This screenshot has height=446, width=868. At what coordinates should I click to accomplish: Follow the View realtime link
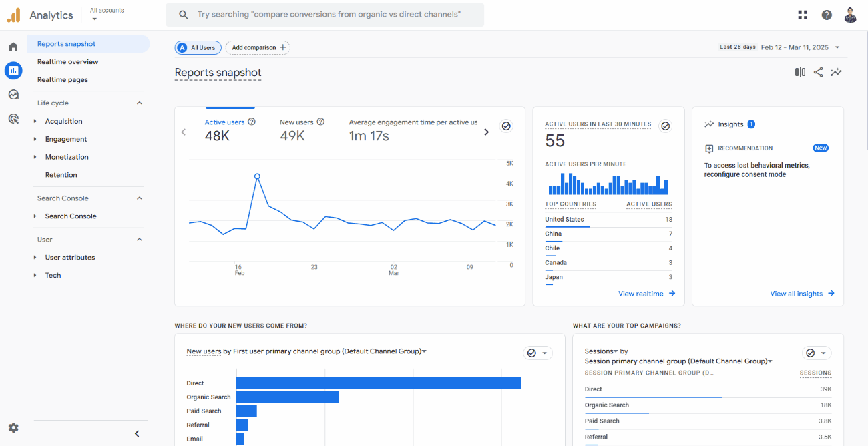tap(646, 294)
